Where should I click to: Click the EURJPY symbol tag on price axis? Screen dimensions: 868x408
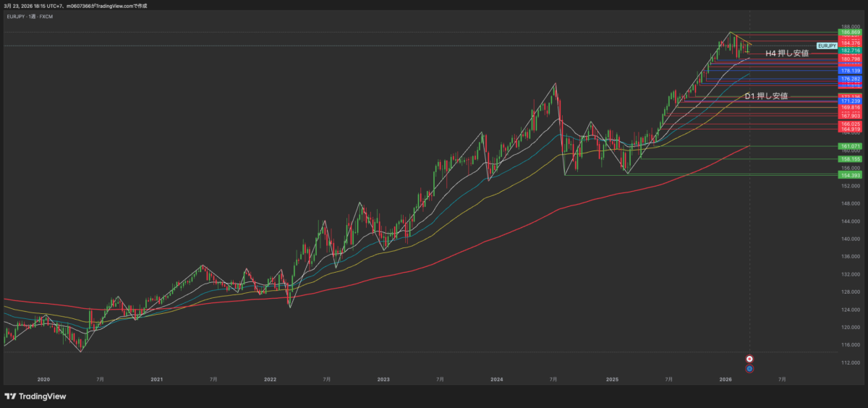coord(827,46)
